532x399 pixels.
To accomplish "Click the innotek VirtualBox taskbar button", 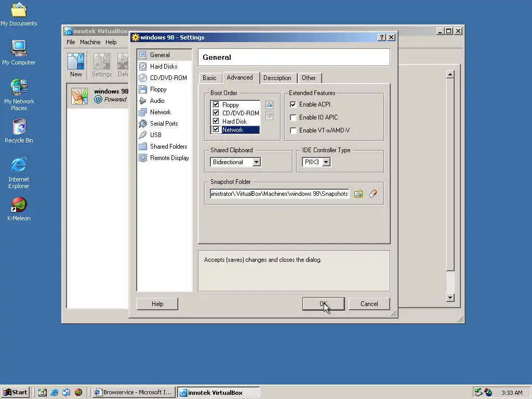I will 219,393.
